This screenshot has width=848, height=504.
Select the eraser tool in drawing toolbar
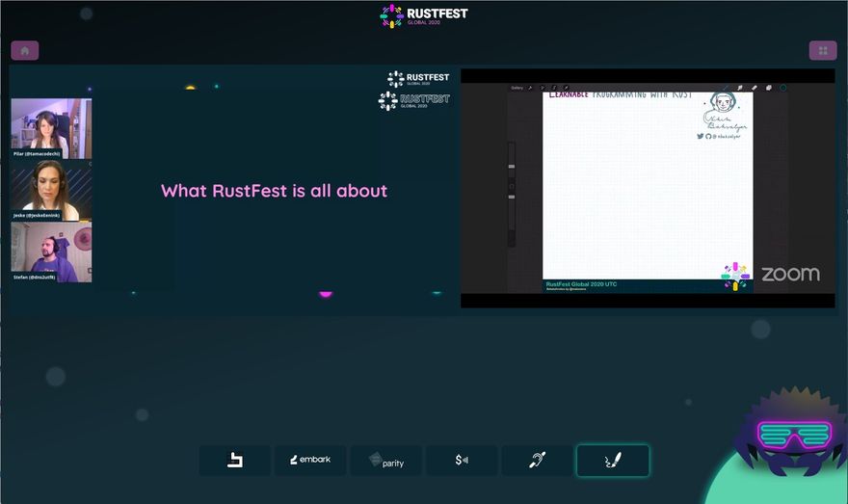coord(755,88)
